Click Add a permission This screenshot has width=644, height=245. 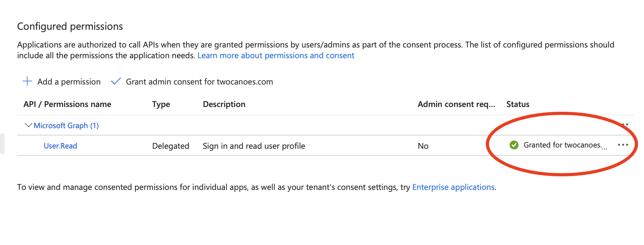point(68,82)
